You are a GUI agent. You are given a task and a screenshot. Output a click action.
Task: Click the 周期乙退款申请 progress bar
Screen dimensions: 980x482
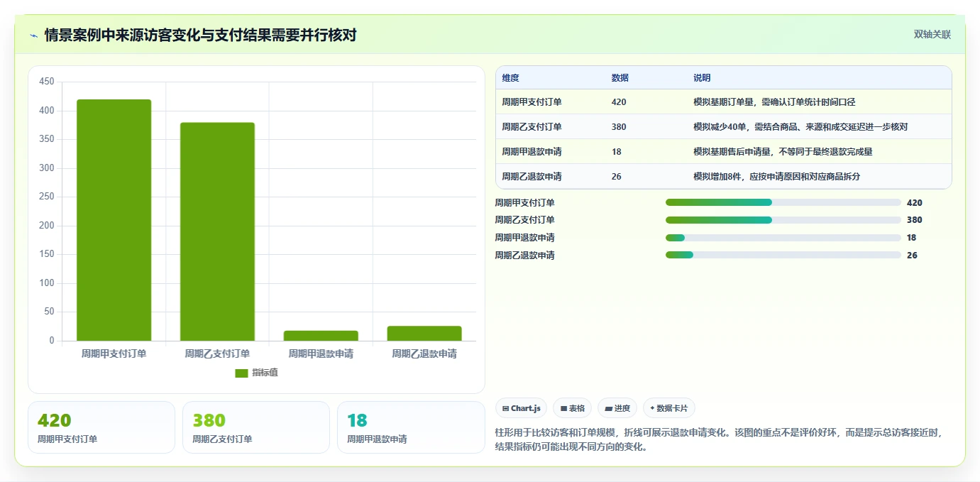[783, 255]
